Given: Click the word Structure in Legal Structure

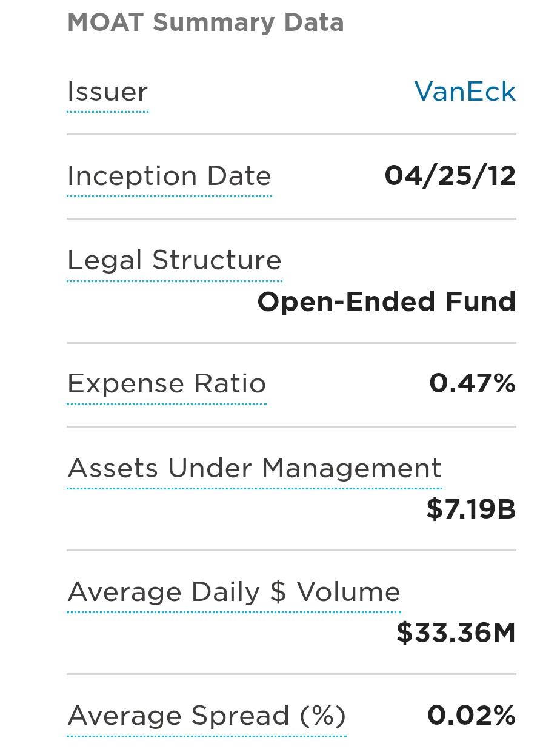Looking at the screenshot, I should coord(217,261).
